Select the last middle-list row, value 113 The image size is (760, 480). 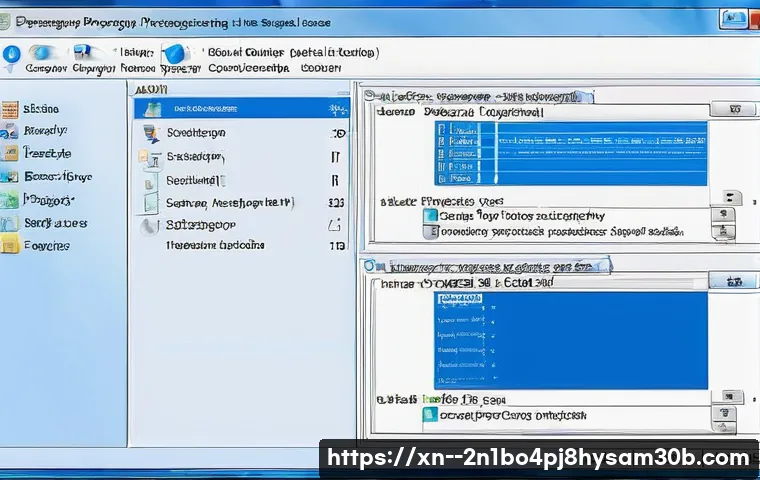coord(241,245)
